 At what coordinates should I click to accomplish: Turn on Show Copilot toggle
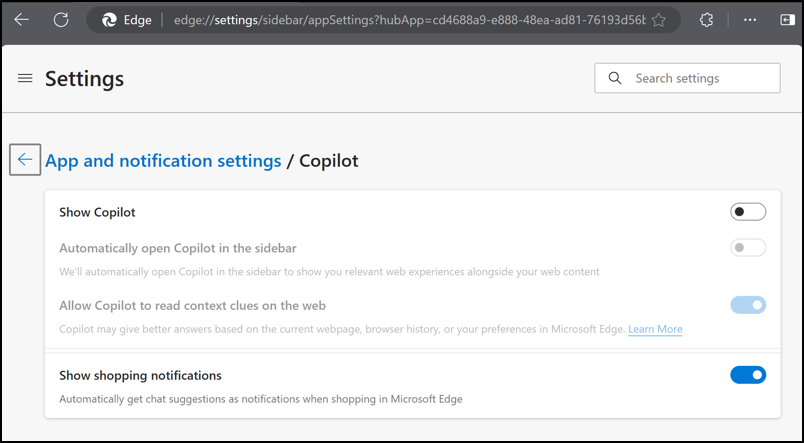(x=748, y=212)
